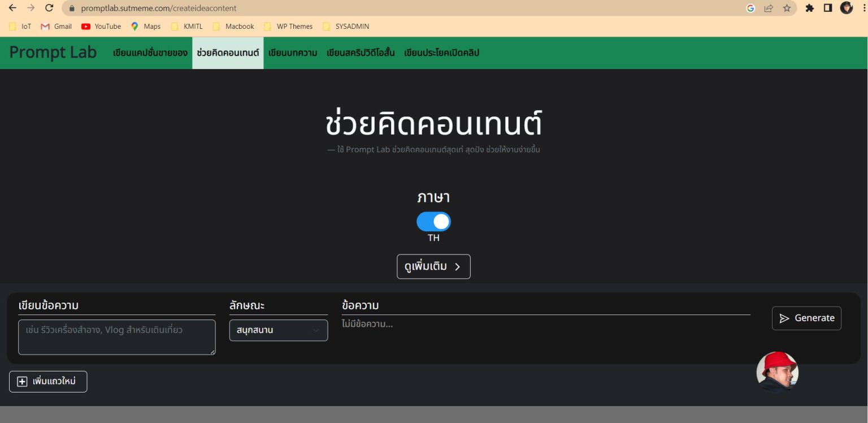This screenshot has width=868, height=423.
Task: Open YouTube from the bookmarks bar
Action: [x=102, y=26]
